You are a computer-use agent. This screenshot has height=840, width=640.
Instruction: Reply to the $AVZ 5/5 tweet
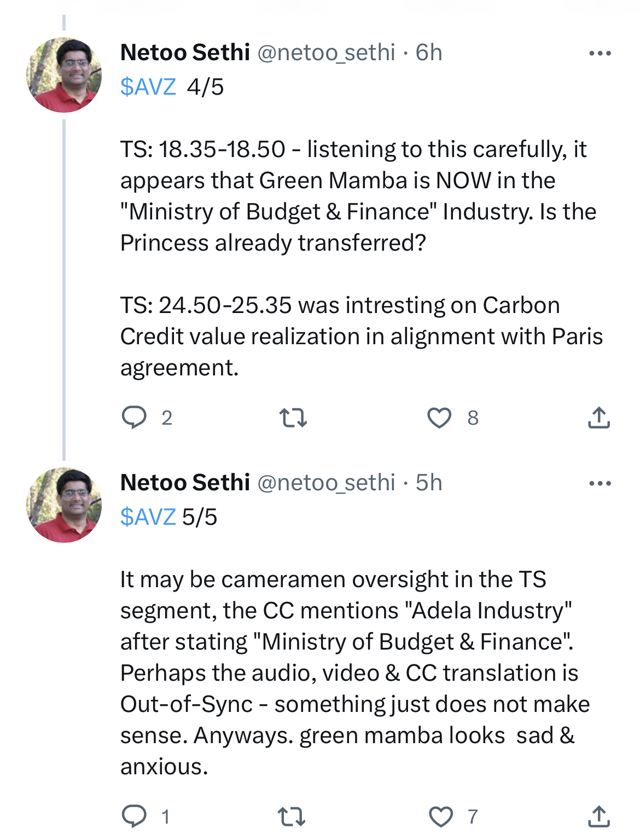(x=134, y=816)
